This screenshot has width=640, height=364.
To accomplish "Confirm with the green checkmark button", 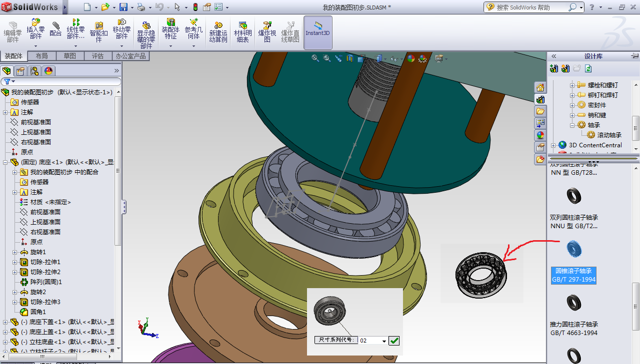I will (x=394, y=341).
